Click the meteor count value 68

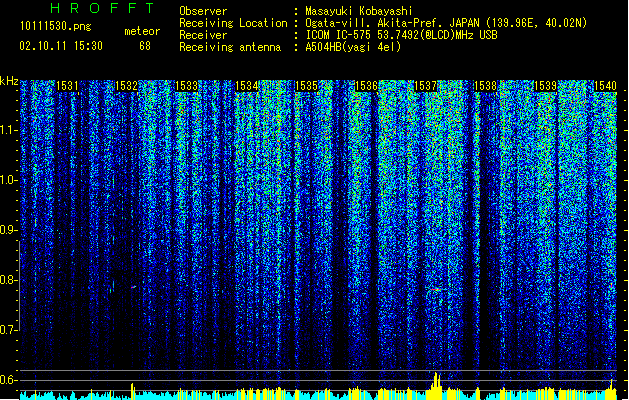coord(145,46)
